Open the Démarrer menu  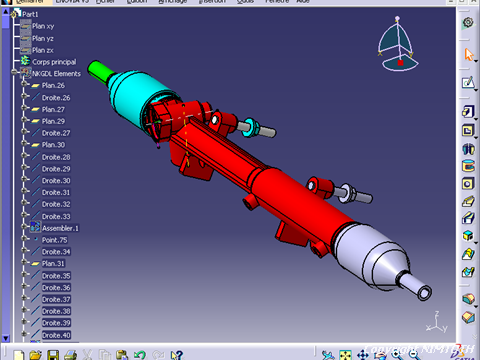(x=30, y=2)
